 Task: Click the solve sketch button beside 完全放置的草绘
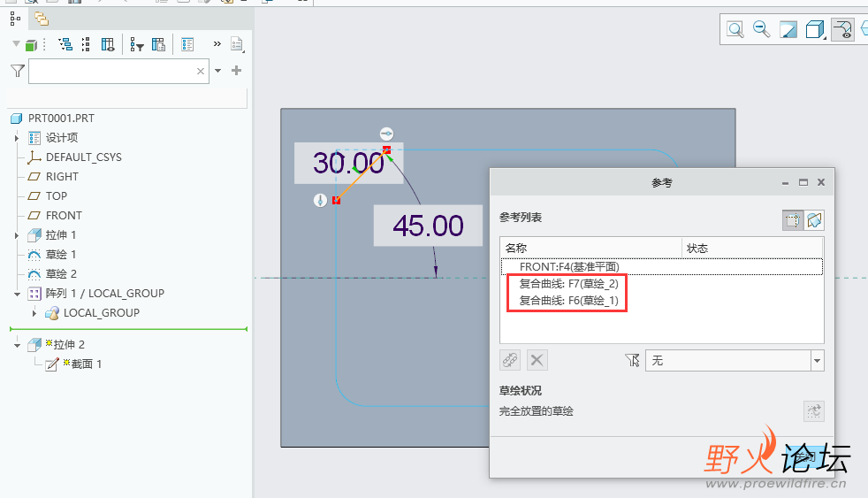coord(814,411)
